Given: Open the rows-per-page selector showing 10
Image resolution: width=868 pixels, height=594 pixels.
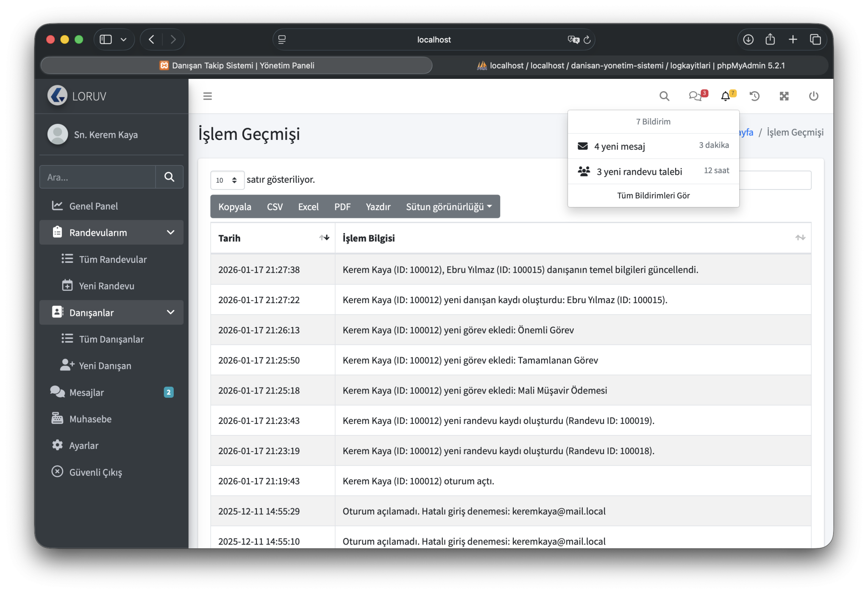Looking at the screenshot, I should click(x=227, y=180).
